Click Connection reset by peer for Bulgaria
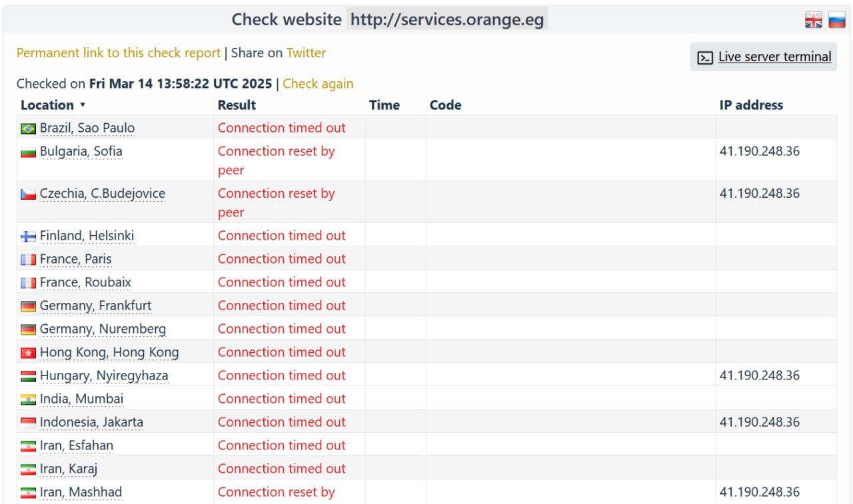 tap(277, 160)
